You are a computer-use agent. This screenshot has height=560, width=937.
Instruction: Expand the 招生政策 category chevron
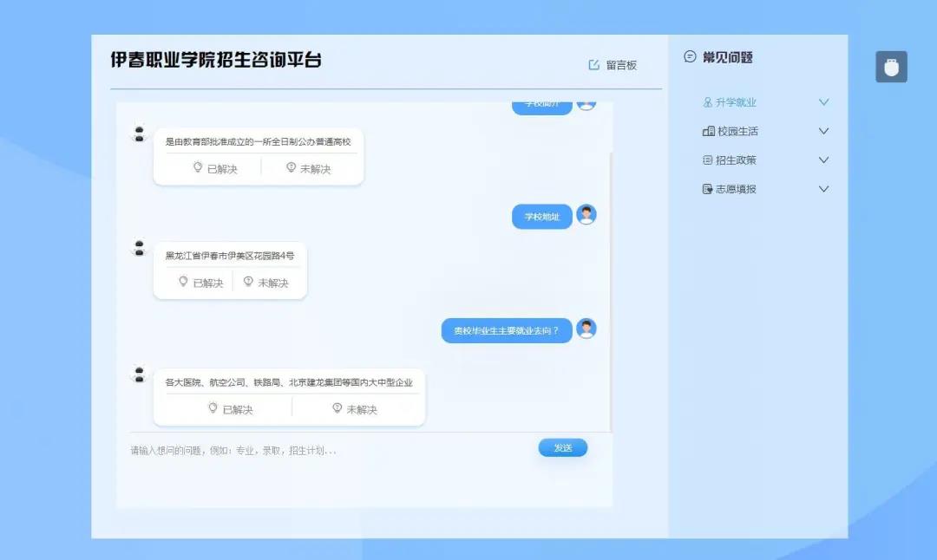coord(823,160)
